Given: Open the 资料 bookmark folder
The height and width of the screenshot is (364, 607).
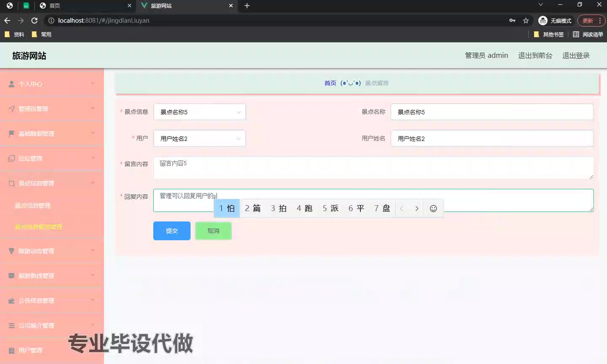Looking at the screenshot, I should coord(14,34).
